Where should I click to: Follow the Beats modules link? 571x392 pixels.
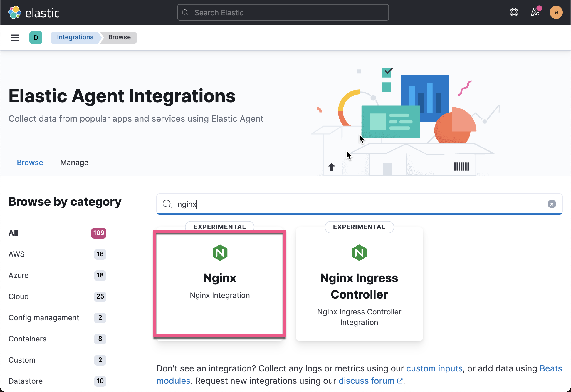tap(551, 368)
